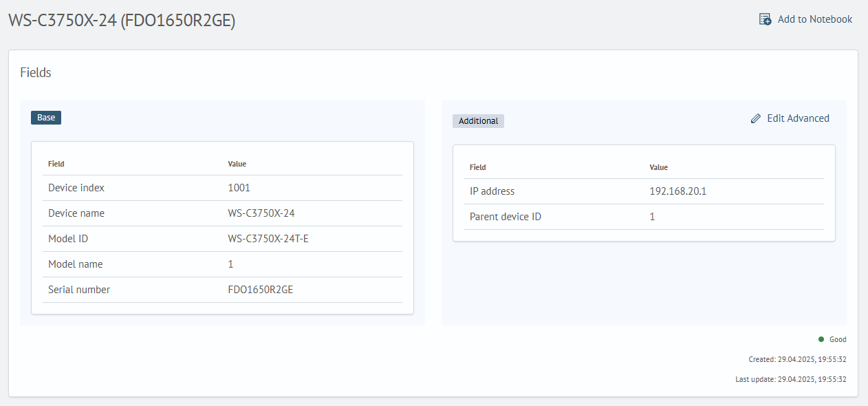
Task: Click the green Good status dot
Action: coord(821,339)
